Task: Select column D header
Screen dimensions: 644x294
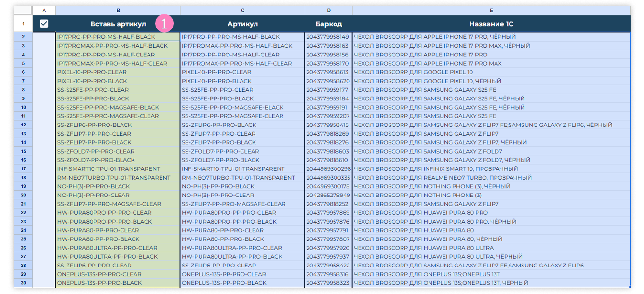Action: 329,10
